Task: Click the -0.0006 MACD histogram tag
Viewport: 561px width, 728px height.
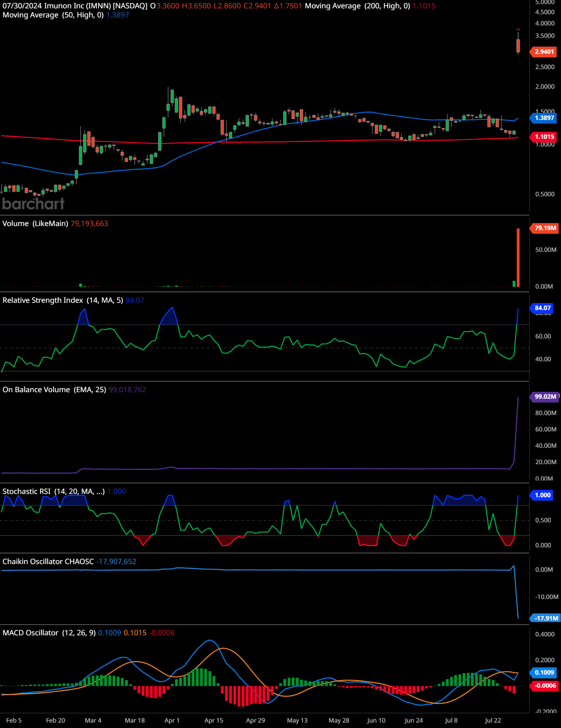Action: (544, 685)
